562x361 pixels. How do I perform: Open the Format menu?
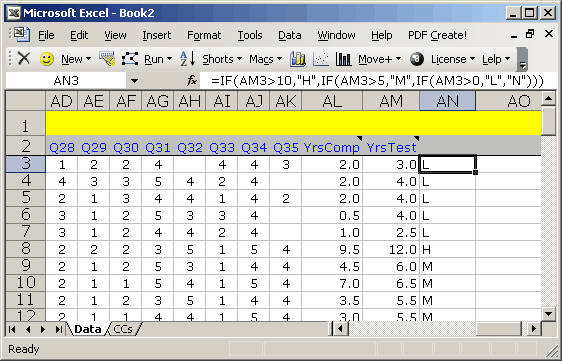click(x=204, y=35)
